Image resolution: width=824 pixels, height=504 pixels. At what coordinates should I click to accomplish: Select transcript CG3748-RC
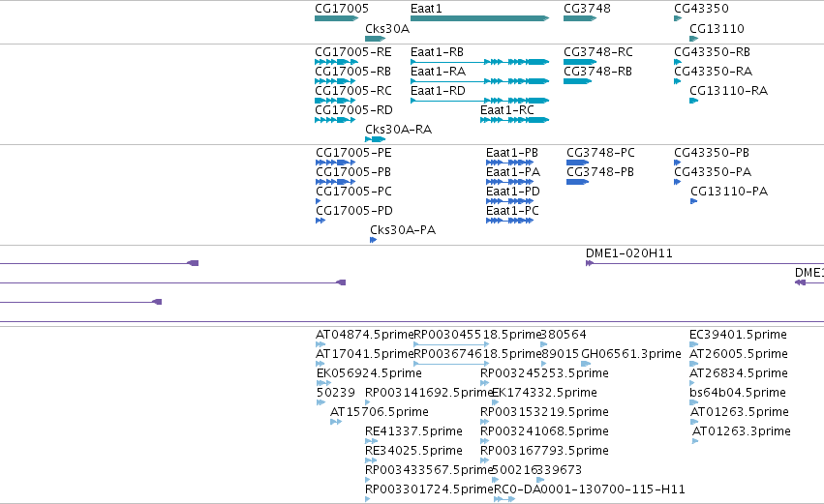click(x=598, y=52)
